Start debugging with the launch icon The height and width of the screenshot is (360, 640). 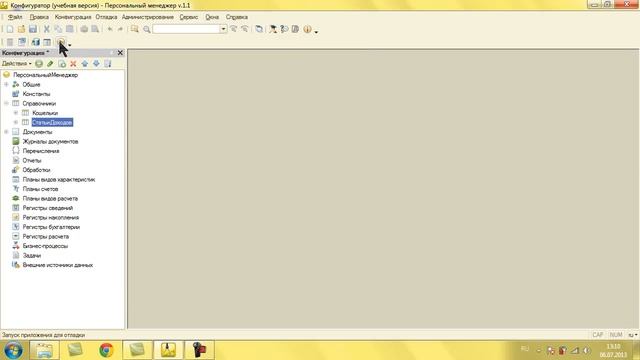coord(61,42)
